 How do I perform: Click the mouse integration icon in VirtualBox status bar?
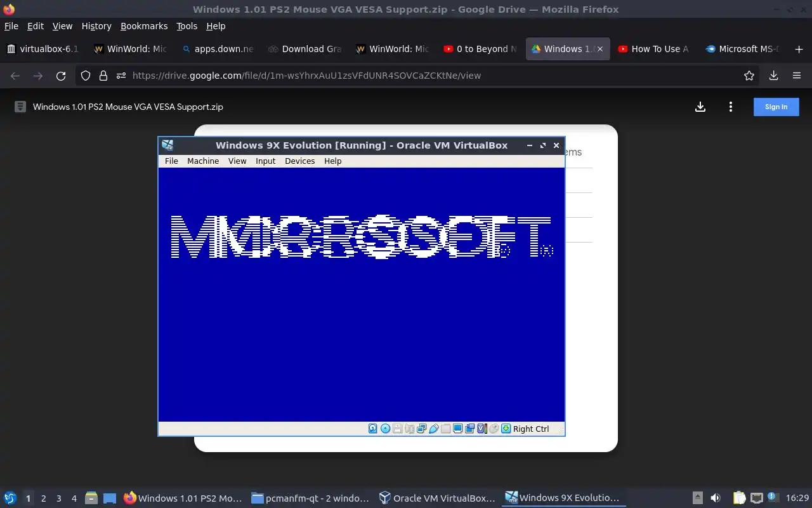point(494,429)
